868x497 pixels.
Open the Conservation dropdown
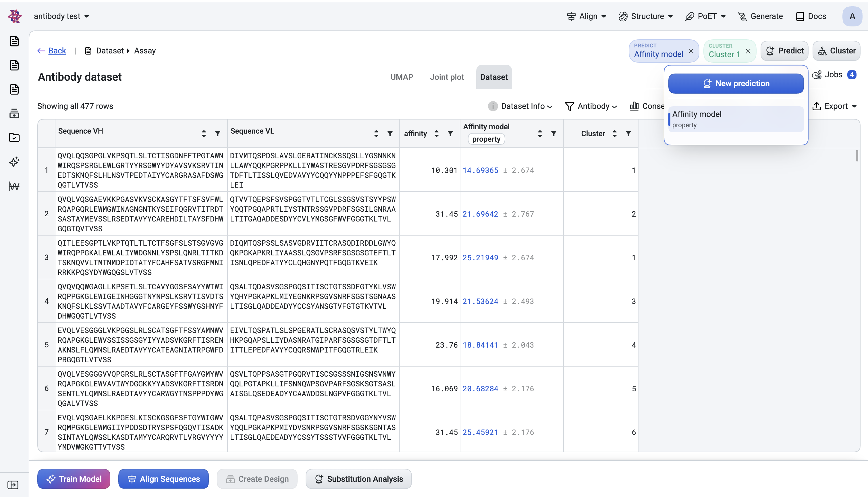tap(647, 106)
